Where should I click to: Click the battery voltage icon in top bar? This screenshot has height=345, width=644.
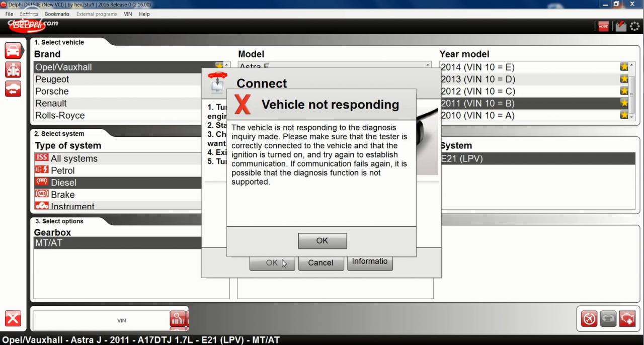pos(621,26)
